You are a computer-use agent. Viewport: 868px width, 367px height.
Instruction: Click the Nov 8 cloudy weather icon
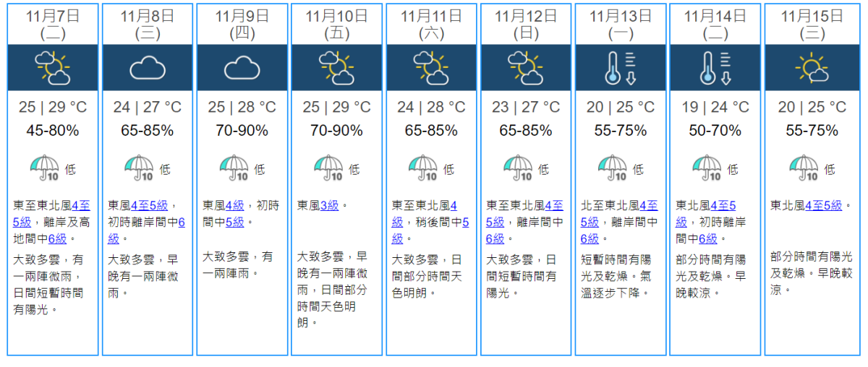tap(148, 68)
